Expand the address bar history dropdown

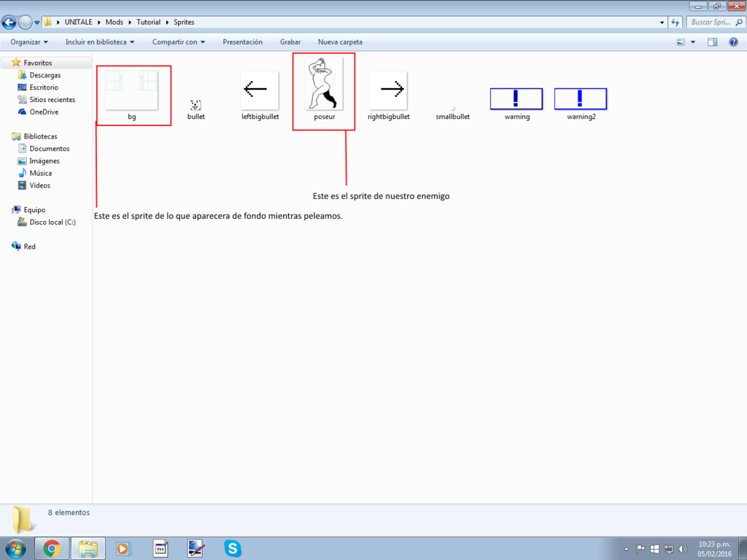coord(662,23)
